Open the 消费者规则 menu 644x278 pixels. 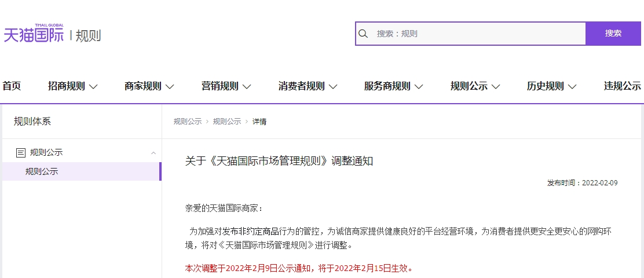click(302, 86)
